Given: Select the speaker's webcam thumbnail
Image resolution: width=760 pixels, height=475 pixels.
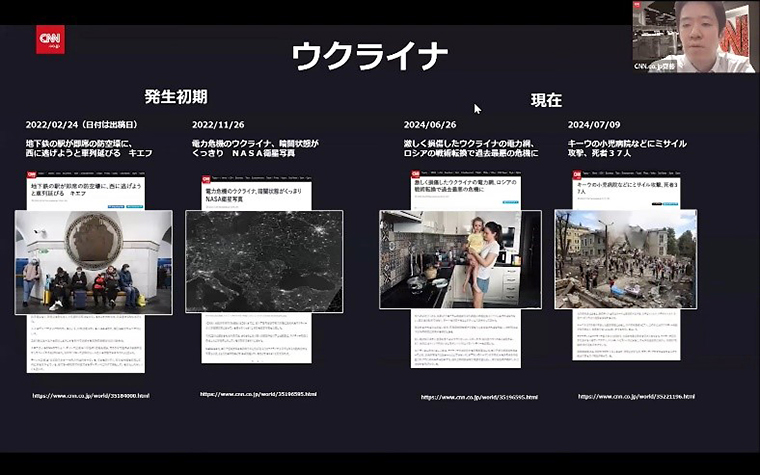Looking at the screenshot, I should pos(694,37).
